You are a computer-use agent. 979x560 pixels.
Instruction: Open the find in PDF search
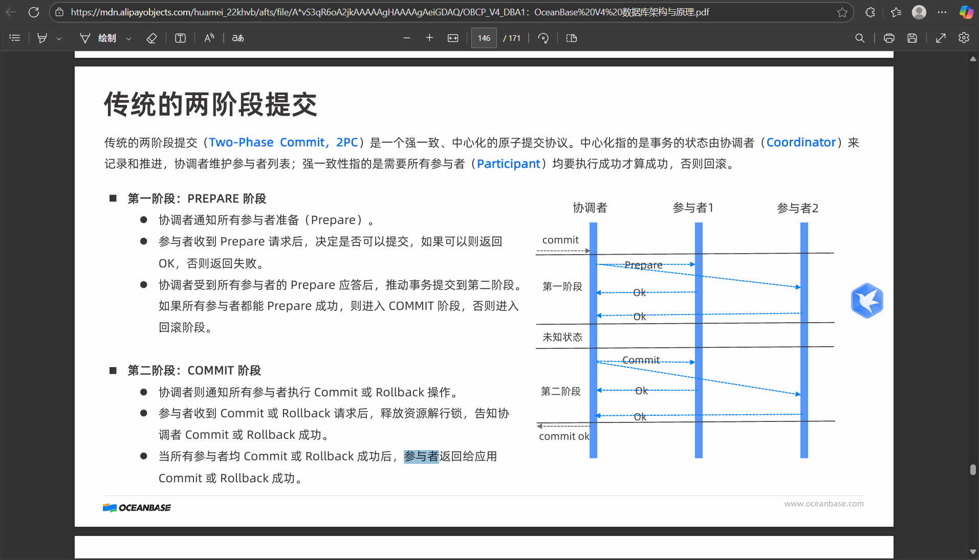click(x=860, y=38)
